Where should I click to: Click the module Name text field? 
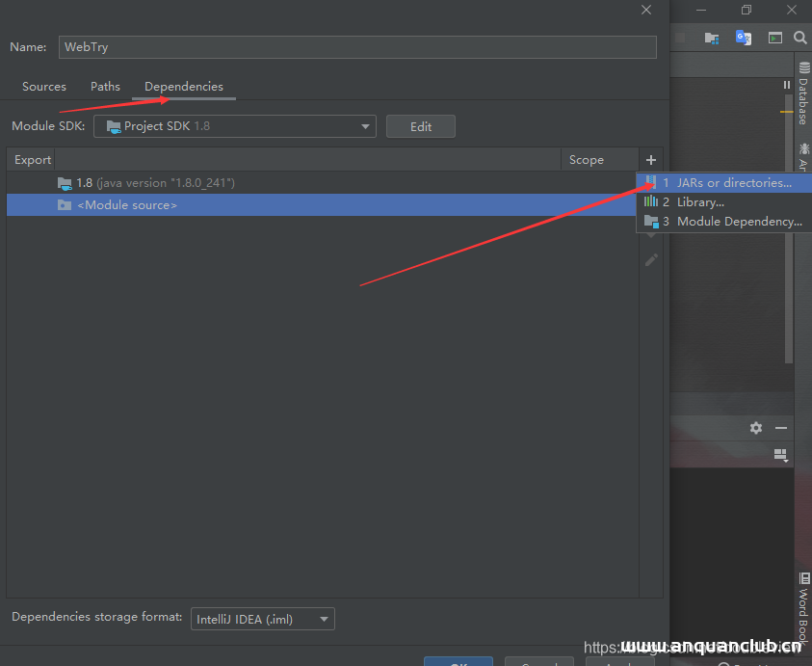357,47
